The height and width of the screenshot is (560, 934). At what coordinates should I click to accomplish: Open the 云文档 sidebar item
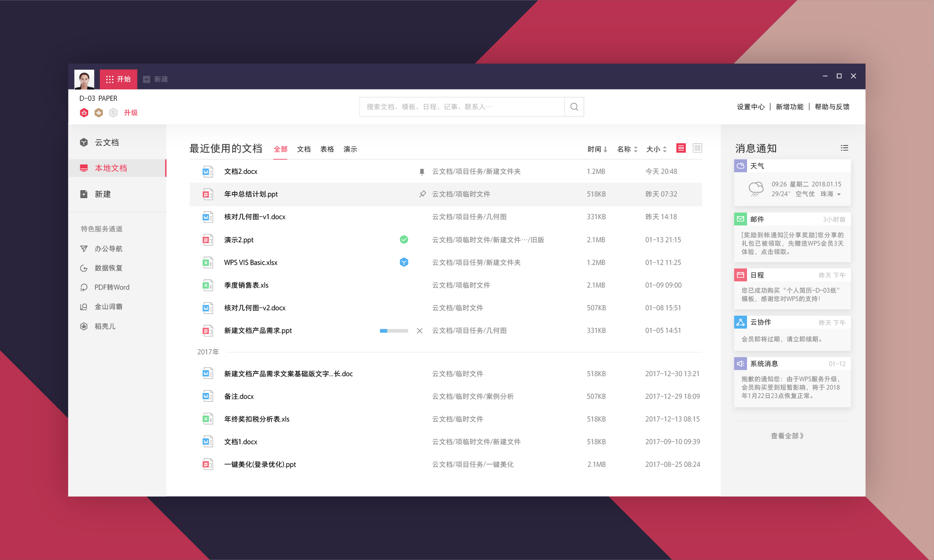(x=107, y=142)
